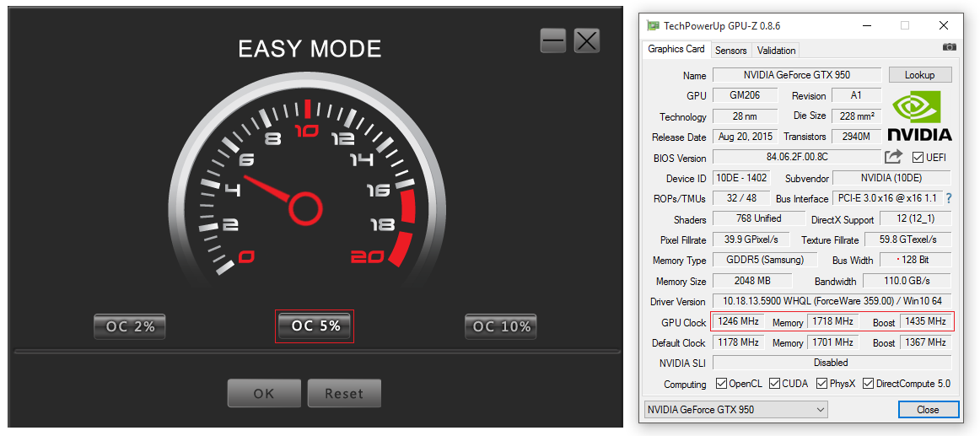The width and height of the screenshot is (980, 436).
Task: Click the overclocked Memory value 1718 MHz
Action: click(x=832, y=321)
